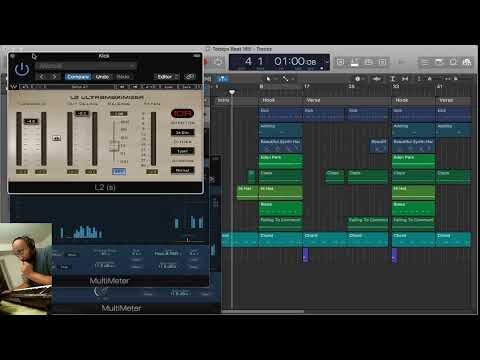The image size is (480, 360).
Task: Click Save in the Waves toolbar
Action: (187, 87)
